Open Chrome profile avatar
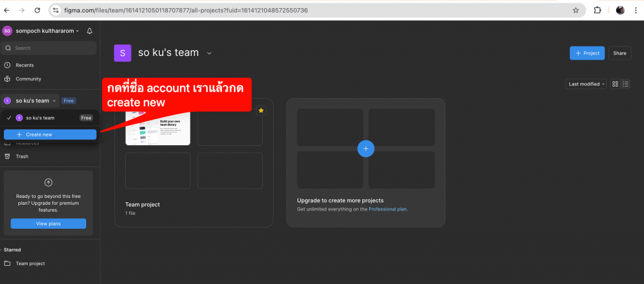Viewport: 644px width, 284px height. [x=620, y=10]
